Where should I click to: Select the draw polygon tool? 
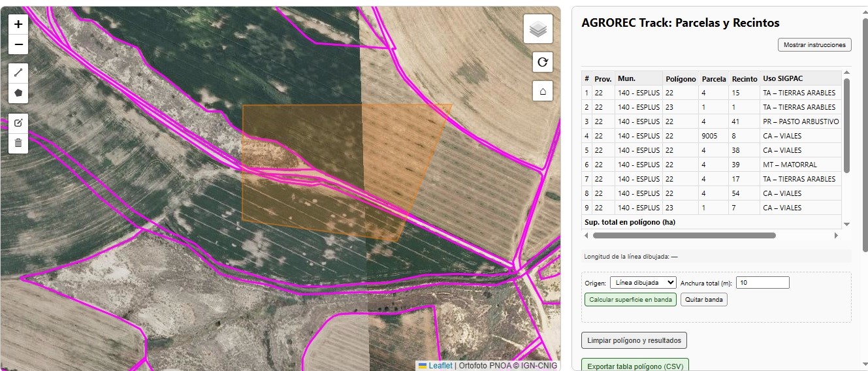18,93
